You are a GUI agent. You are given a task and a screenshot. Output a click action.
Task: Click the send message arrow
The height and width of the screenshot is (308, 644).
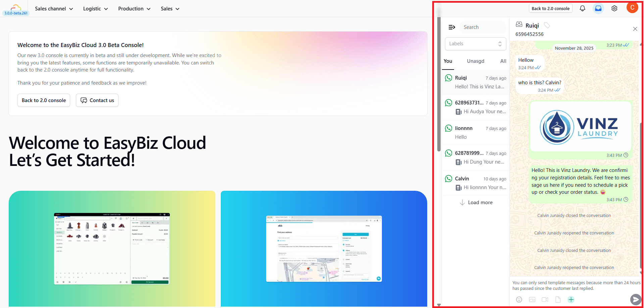point(635,299)
